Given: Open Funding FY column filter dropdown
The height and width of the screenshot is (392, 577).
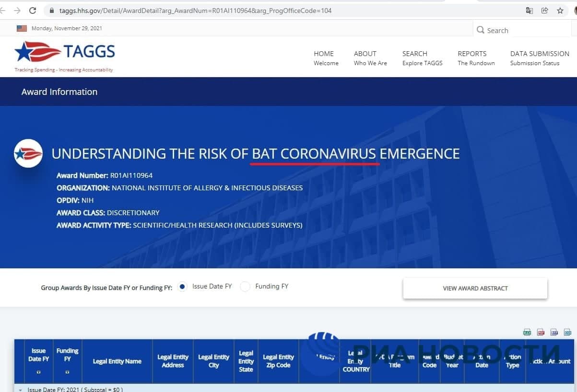Looking at the screenshot, I should 67,372.
